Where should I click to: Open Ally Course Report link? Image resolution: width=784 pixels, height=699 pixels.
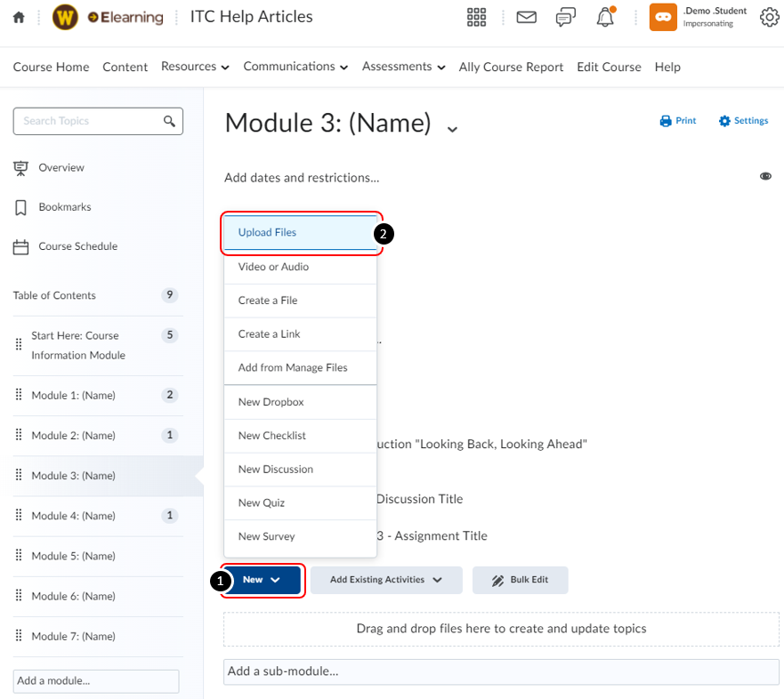click(x=511, y=67)
